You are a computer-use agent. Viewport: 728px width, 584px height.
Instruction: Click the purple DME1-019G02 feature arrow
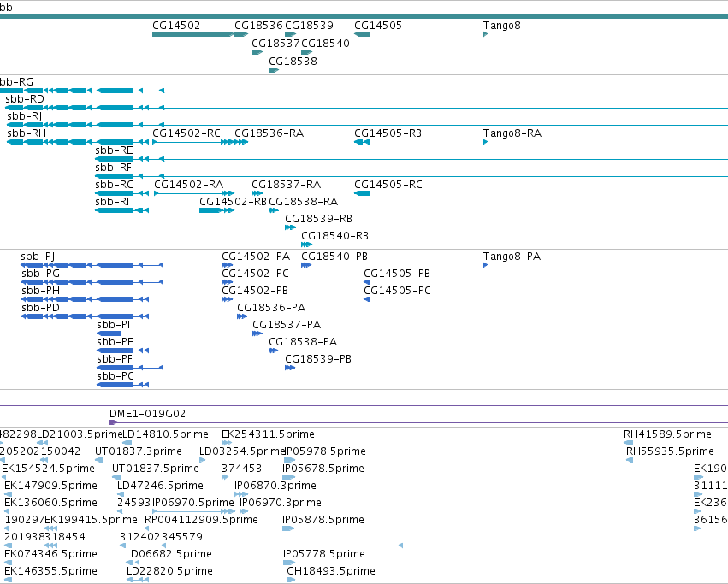[x=113, y=422]
